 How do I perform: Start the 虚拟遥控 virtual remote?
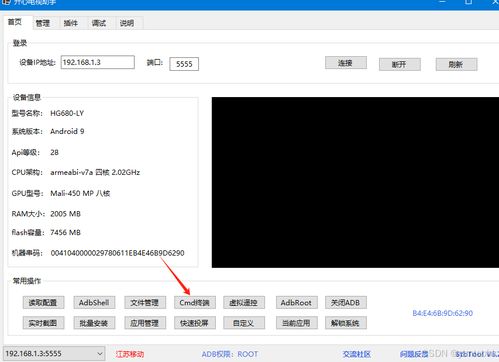[244, 303]
